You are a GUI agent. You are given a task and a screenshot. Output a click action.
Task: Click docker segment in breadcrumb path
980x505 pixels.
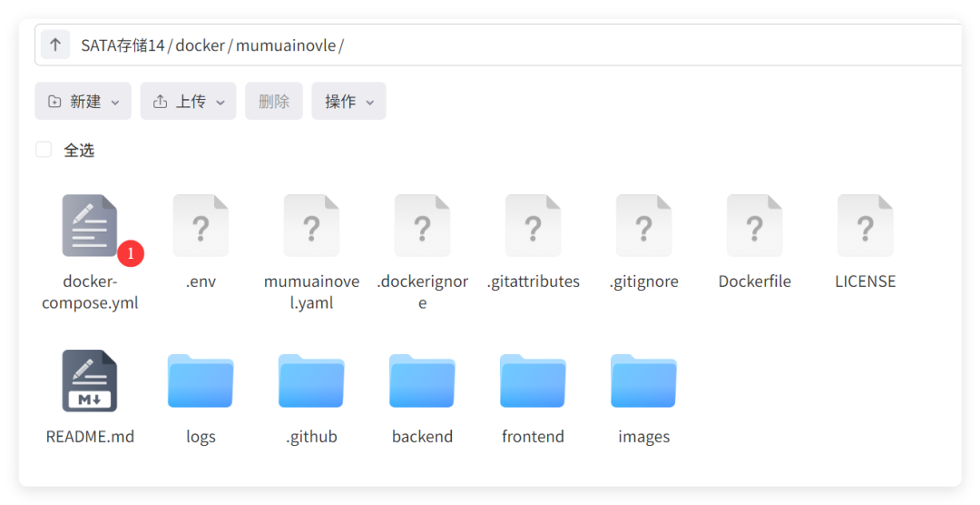(200, 45)
